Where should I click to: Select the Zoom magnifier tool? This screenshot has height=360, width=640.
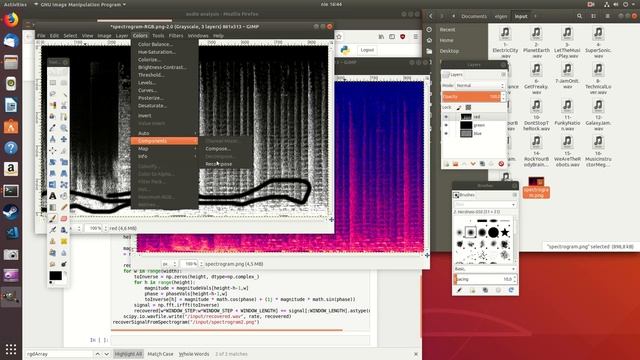pos(64,128)
